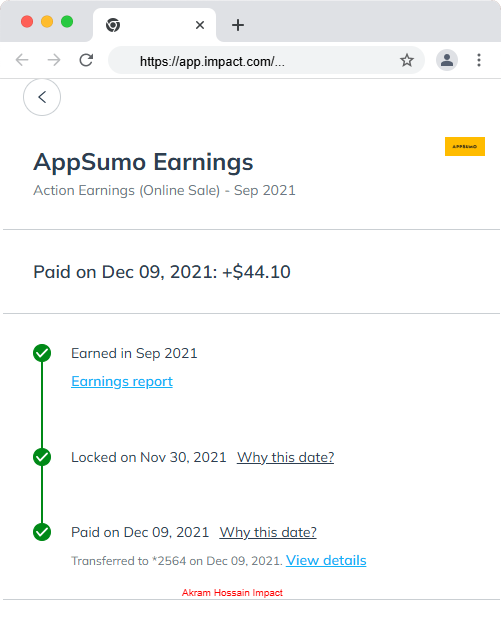
Task: Click the browser back arrow
Action: pos(22,60)
